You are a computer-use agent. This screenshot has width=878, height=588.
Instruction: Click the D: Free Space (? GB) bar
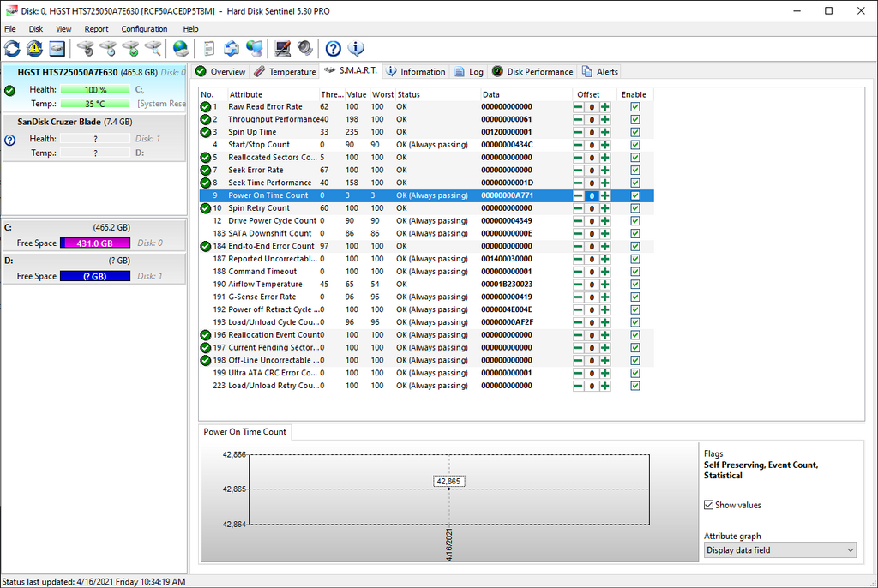pos(95,276)
